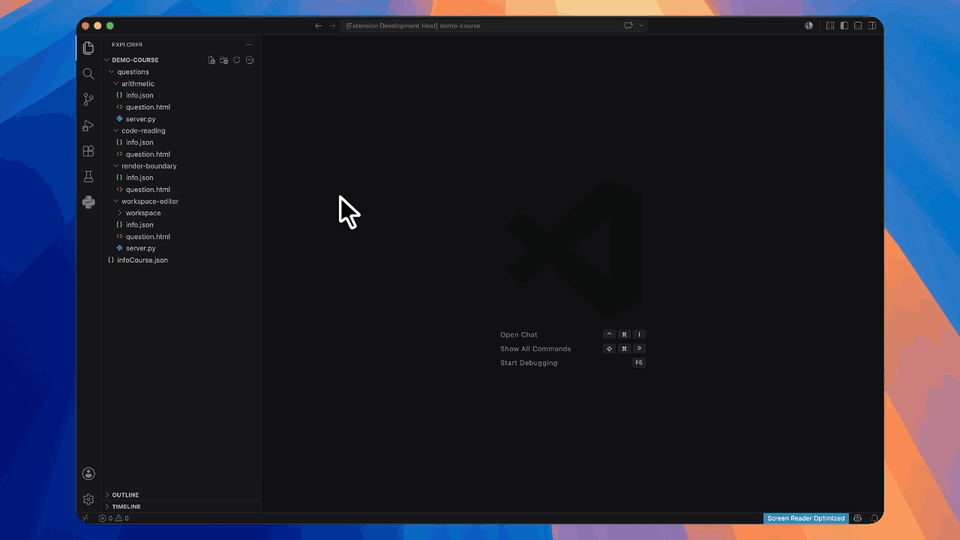Open the Explorer view in the activity bar
The width and height of the screenshot is (960, 540).
pos(88,48)
